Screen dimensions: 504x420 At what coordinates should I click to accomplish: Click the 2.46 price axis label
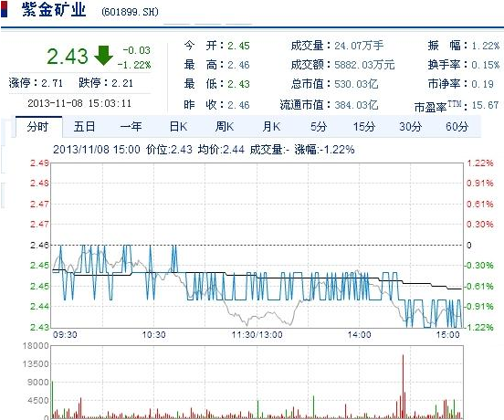point(39,246)
